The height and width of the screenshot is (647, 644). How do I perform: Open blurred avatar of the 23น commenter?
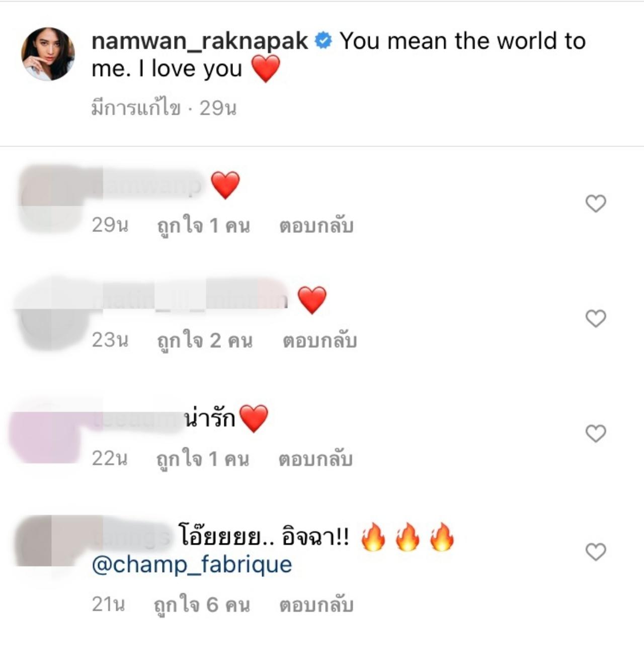[x=48, y=314]
